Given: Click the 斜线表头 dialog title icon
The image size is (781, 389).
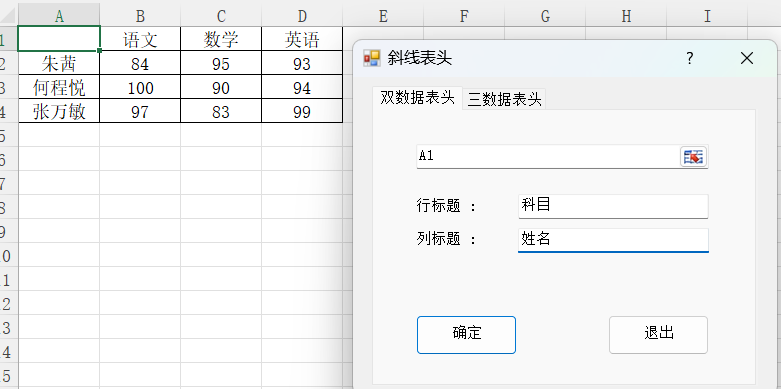Looking at the screenshot, I should coord(372,58).
